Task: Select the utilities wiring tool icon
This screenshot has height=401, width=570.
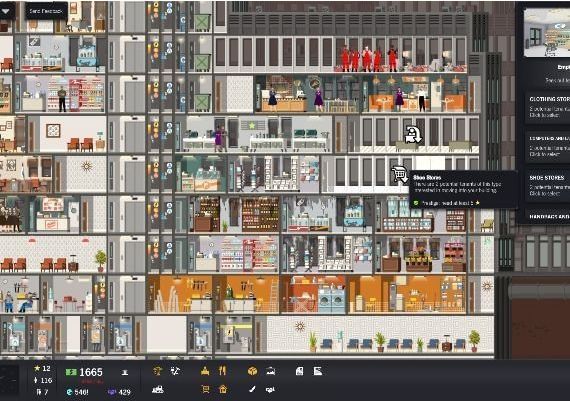Action: pos(176,371)
